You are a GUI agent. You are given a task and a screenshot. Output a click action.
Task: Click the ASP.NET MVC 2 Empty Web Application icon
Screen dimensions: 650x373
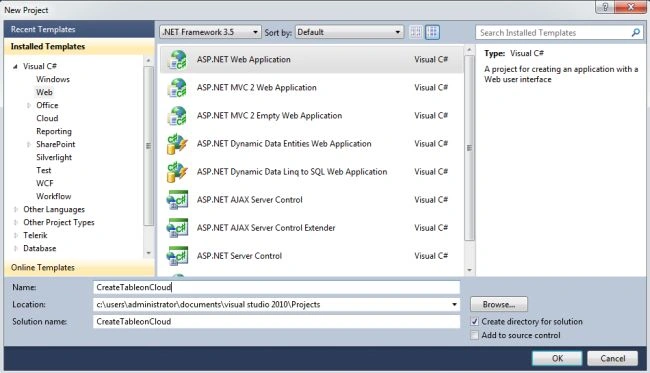[177, 116]
